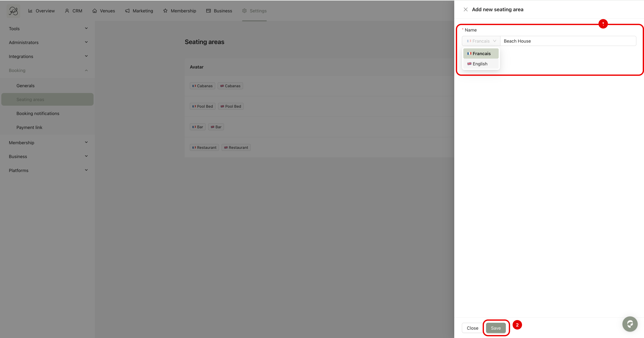
Task: Select English from the language list
Action: 480,64
